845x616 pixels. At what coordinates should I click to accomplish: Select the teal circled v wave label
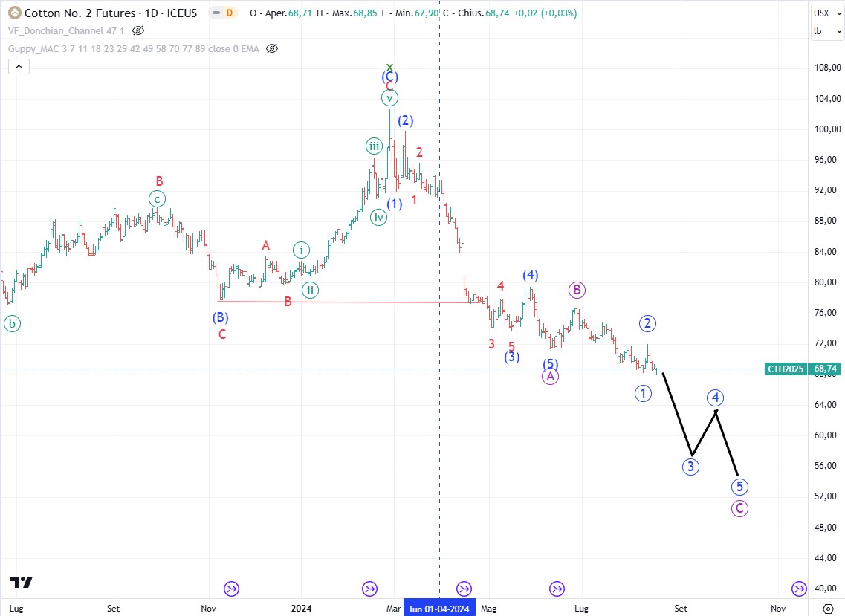click(389, 98)
